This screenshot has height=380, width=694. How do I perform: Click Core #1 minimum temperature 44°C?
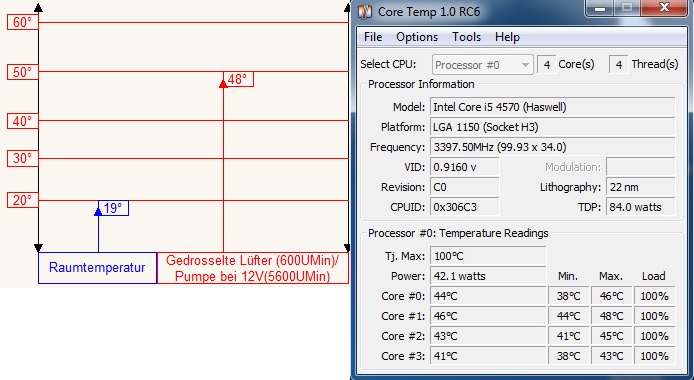pyautogui.click(x=568, y=316)
